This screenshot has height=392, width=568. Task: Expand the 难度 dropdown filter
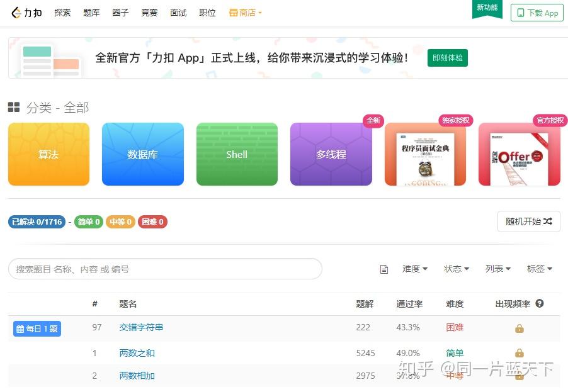pos(415,269)
